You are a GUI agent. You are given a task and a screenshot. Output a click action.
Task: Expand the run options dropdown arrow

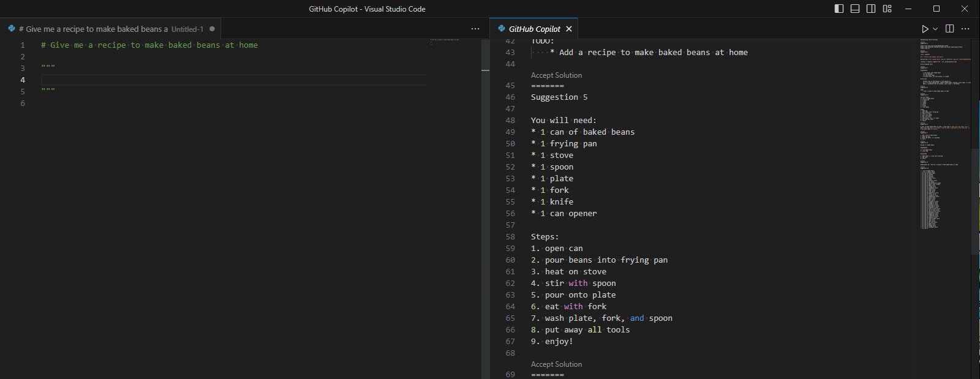pyautogui.click(x=935, y=29)
